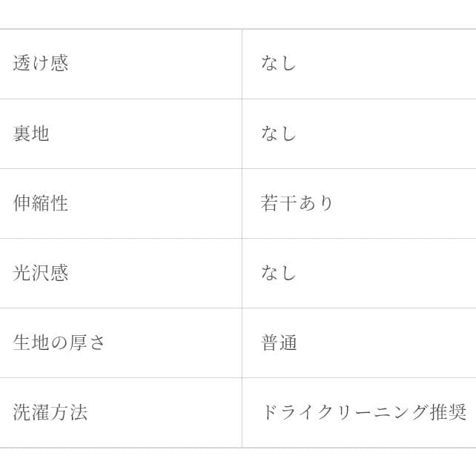Click the 透け感 row label
Viewport: 476px width, 476px height.
41,64
